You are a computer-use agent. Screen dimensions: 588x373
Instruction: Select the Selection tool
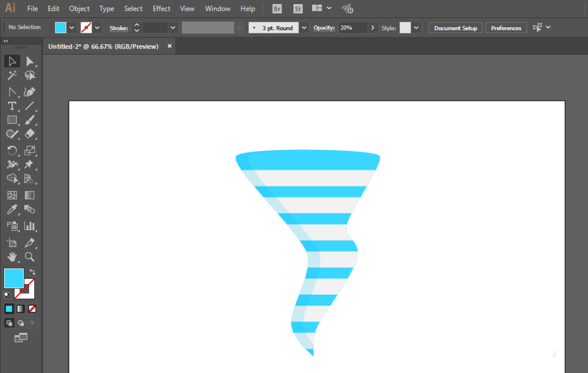pos(12,61)
